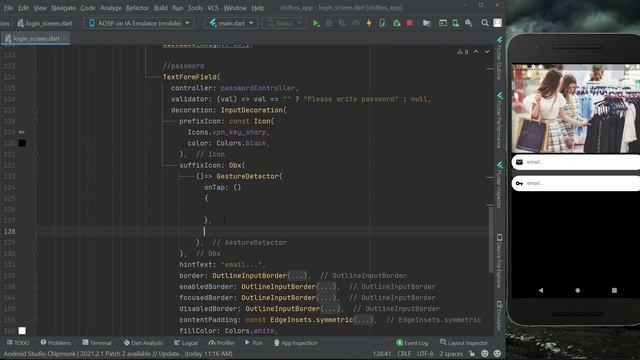Screen dimensions: 640x360
Task: Open Flutter Inspector side panel
Action: click(x=499, y=184)
